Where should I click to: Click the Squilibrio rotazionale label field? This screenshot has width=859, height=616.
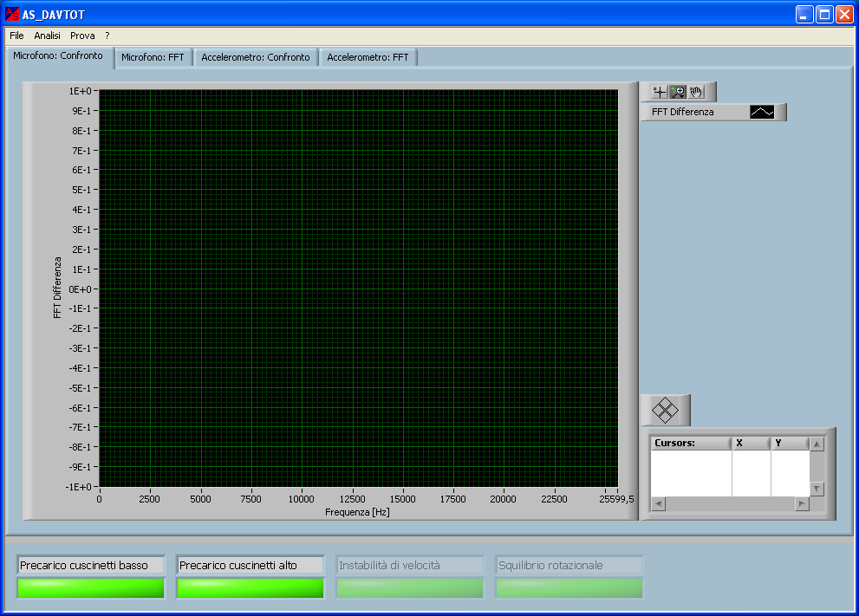click(x=569, y=566)
